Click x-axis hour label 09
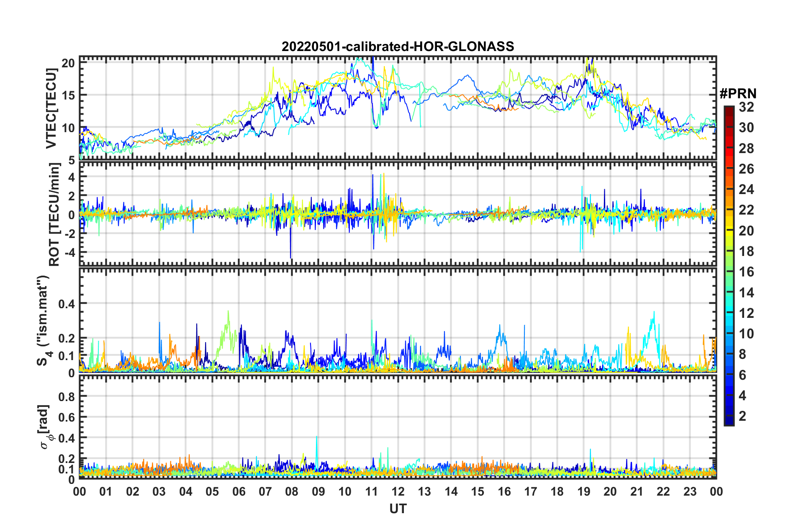The height and width of the screenshot is (532, 796). (318, 491)
